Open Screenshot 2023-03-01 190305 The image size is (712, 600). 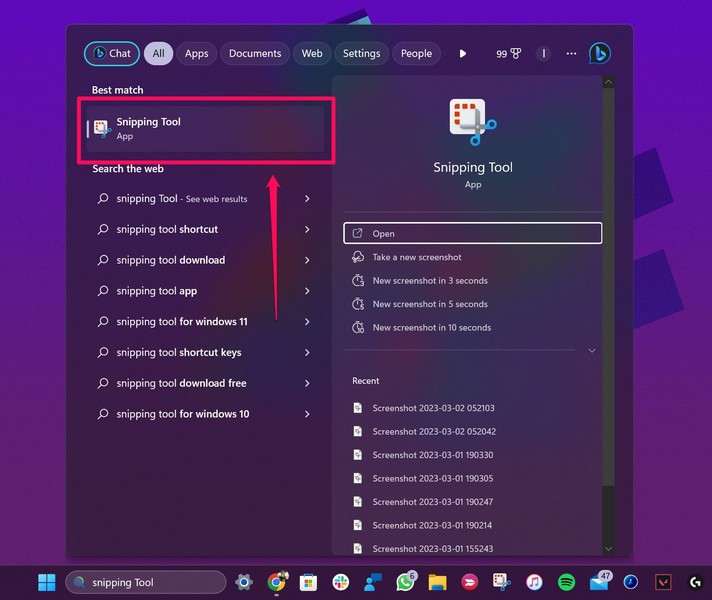473,478
